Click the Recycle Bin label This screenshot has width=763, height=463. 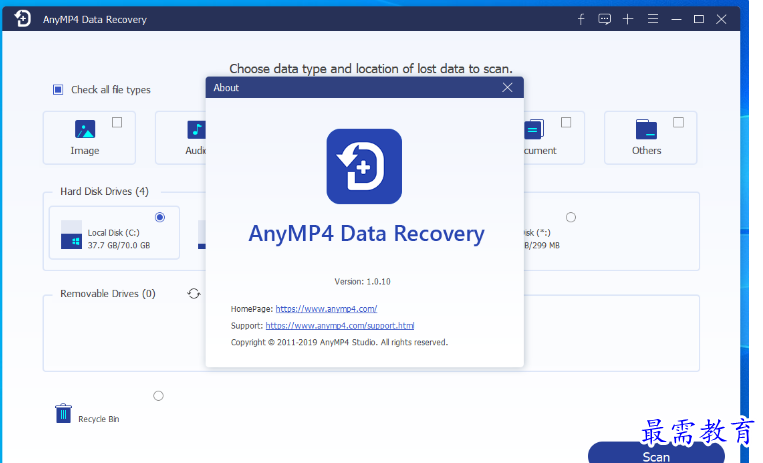[99, 419]
